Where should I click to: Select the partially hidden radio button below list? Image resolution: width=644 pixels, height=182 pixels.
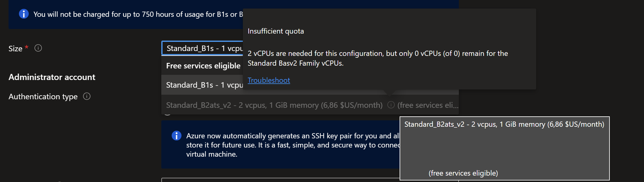167,114
